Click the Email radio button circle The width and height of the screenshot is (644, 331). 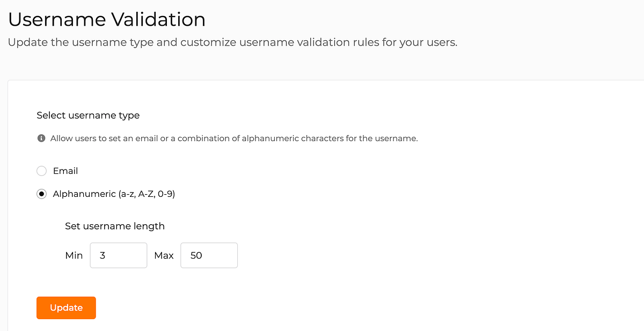click(x=41, y=171)
